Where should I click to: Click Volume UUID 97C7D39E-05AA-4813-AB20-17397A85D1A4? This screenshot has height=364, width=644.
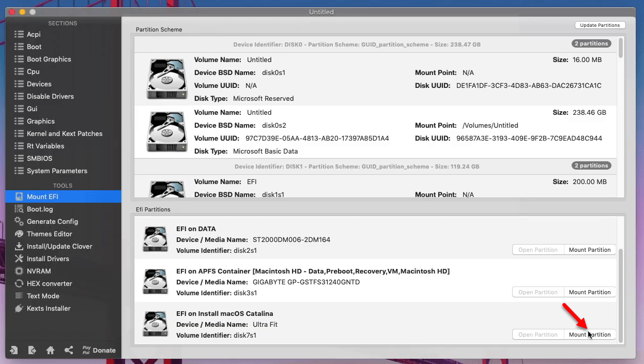317,139
